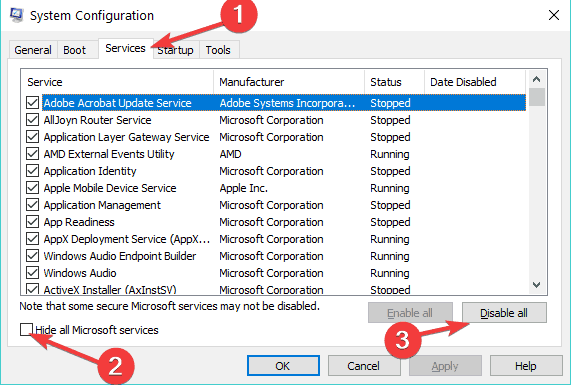571x385 pixels.
Task: Toggle AppX Deployment Service checkbox
Action: point(32,239)
